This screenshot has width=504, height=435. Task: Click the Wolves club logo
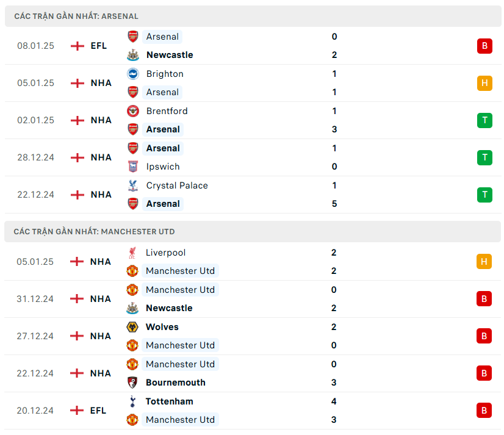[132, 327]
